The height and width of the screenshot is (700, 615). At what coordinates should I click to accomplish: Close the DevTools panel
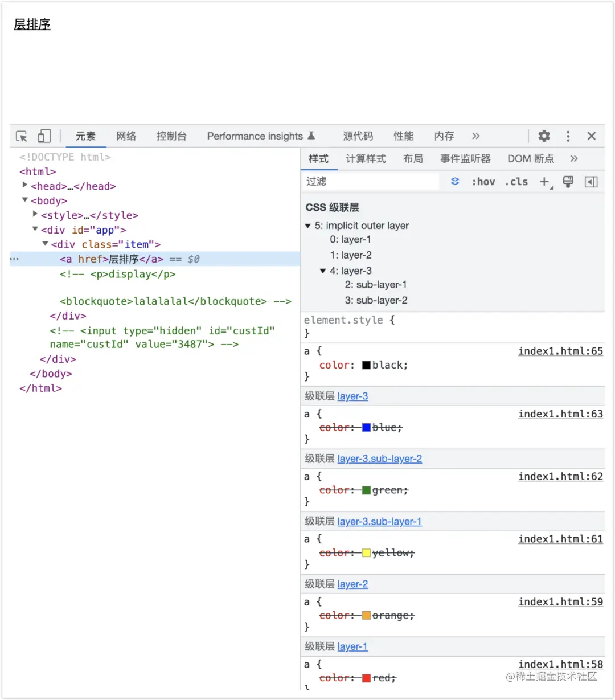pyautogui.click(x=592, y=136)
